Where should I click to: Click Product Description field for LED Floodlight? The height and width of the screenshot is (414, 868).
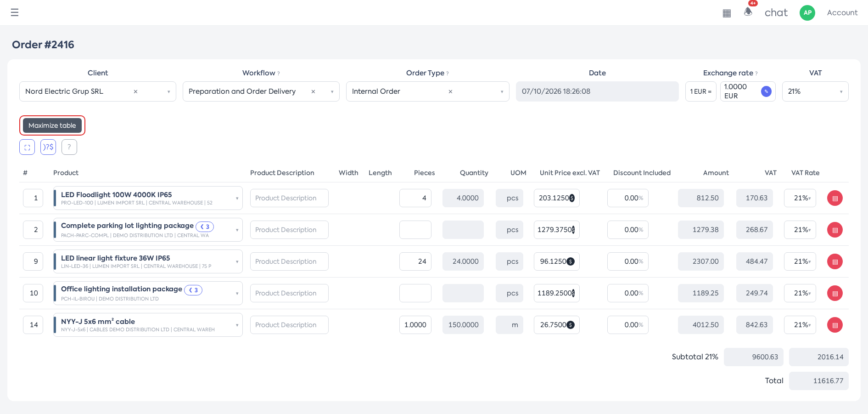click(x=289, y=198)
